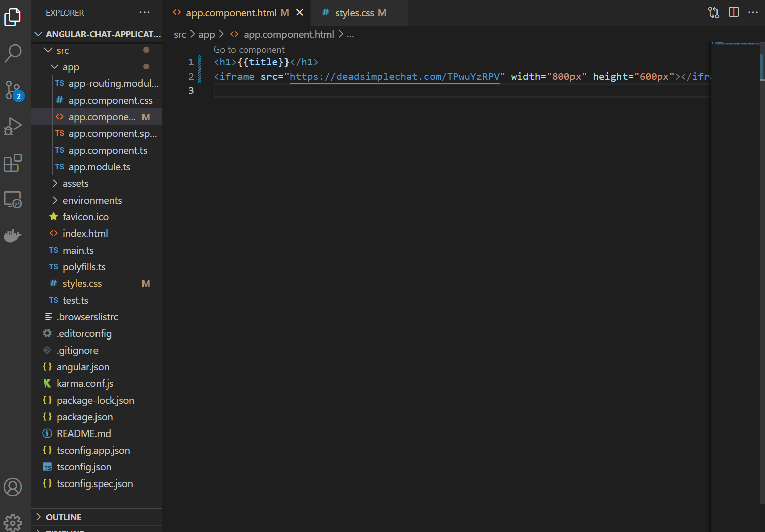Open the Search view in activity bar

coord(13,53)
